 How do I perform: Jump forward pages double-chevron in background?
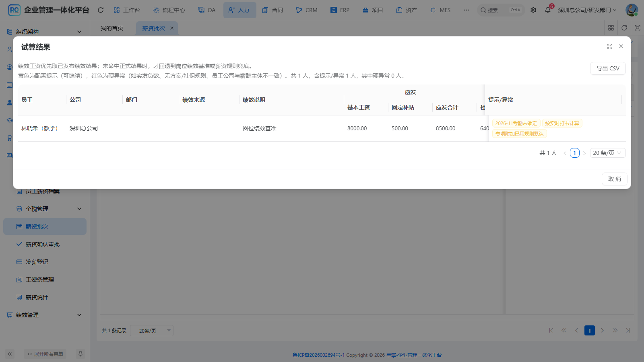point(615,331)
